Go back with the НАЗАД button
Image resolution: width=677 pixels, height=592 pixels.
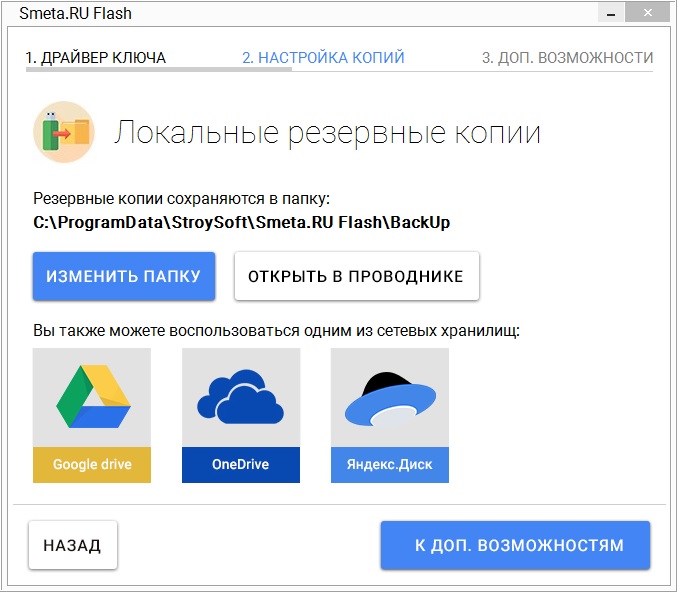click(x=73, y=545)
